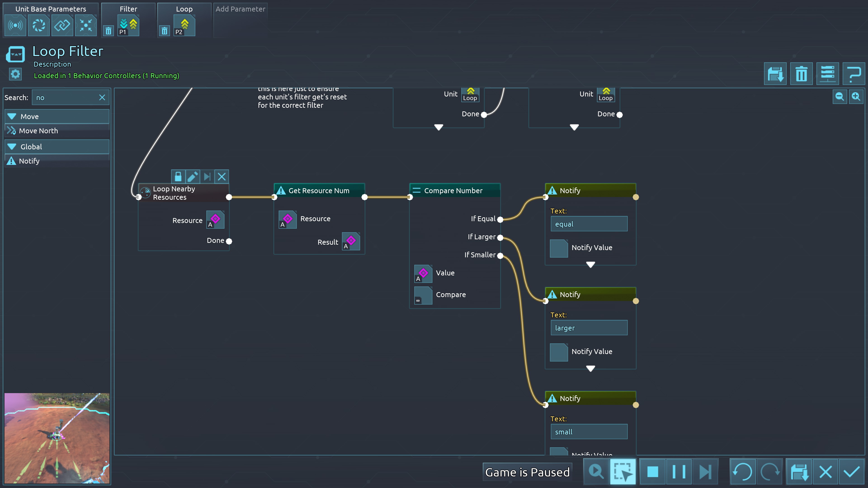
Task: Toggle the first Unit Base Parameters signal icon
Action: 15,26
